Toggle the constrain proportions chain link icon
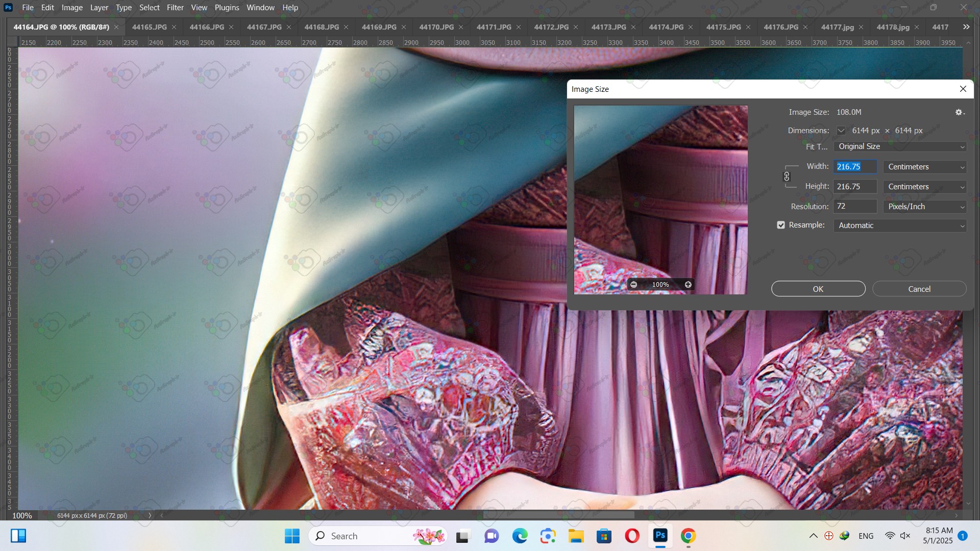The height and width of the screenshot is (551, 980). 787,177
